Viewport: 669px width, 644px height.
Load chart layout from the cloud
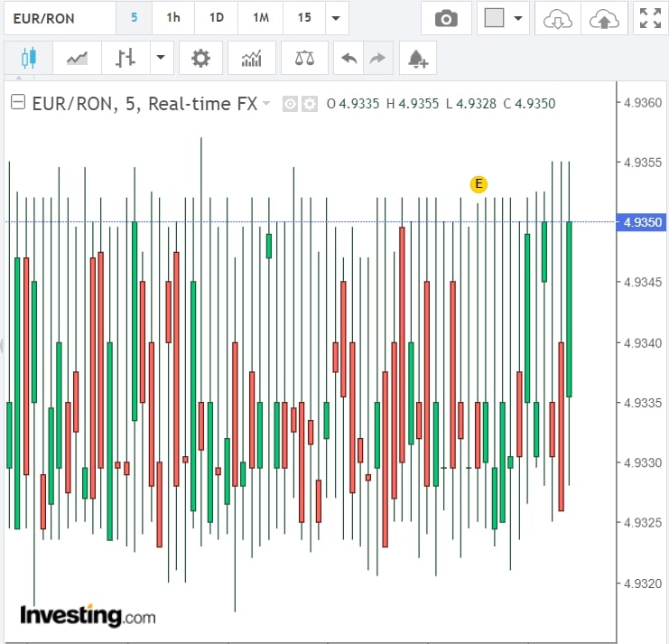[x=557, y=18]
